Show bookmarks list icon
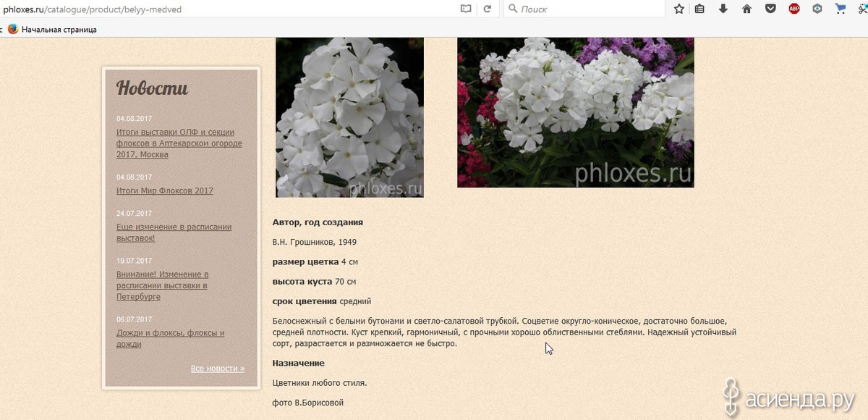 (700, 9)
